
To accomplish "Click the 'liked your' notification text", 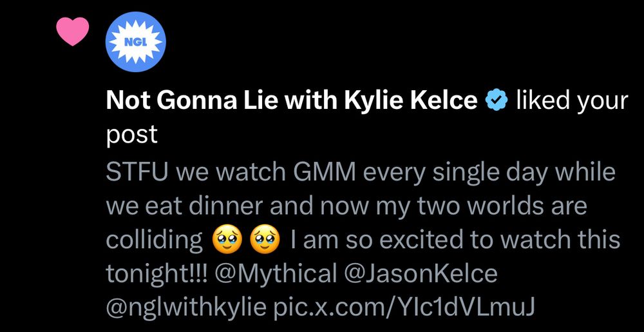I will 572,101.
